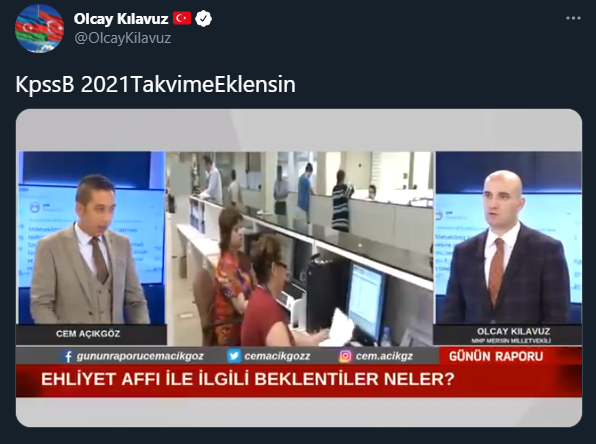
Task: Click the @OlcayKilavuz handle
Action: 123,38
